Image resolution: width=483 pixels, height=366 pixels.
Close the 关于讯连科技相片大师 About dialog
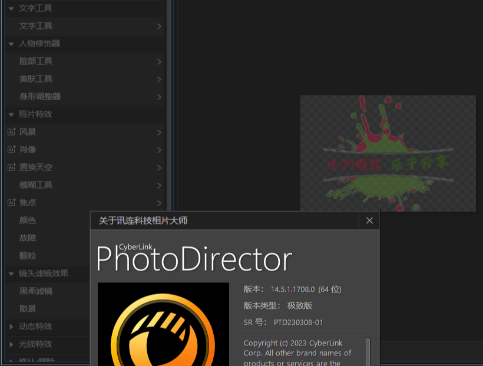coord(369,221)
